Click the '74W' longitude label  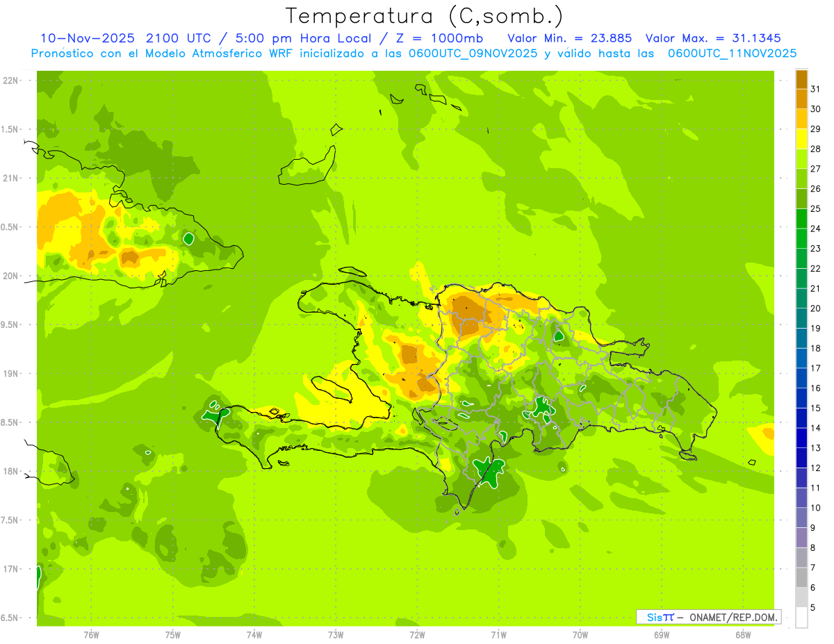[x=254, y=635]
